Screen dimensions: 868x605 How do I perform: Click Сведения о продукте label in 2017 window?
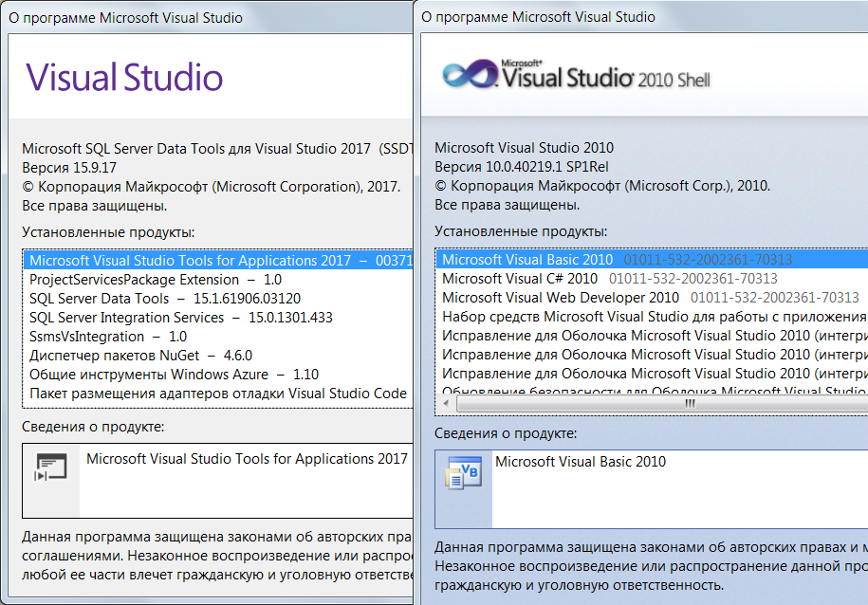pos(93,427)
